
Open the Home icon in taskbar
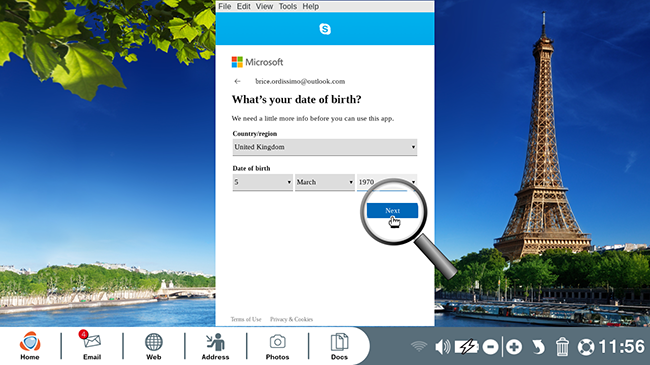(30, 346)
